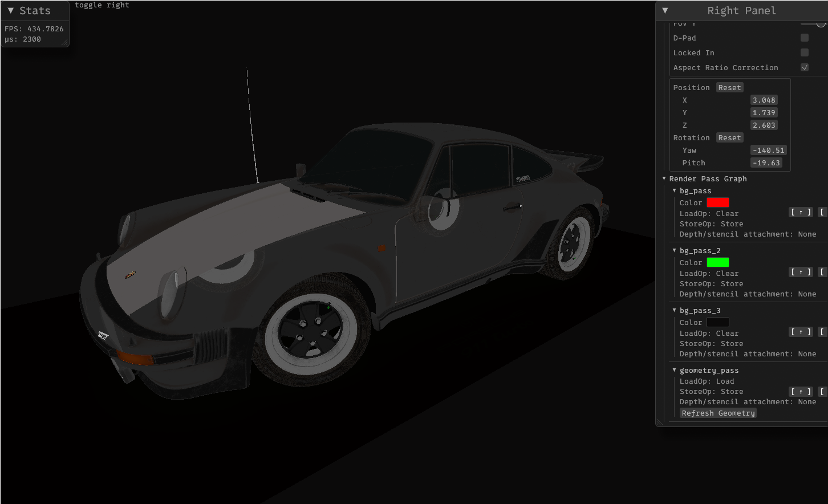Click the "toggle right" item
828x504 pixels.
(102, 5)
